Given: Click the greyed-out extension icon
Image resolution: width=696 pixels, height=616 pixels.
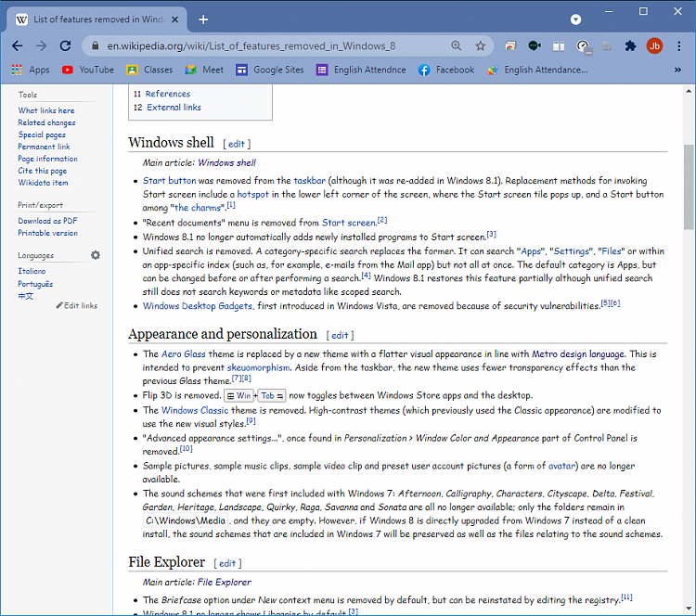Looking at the screenshot, I should 606,45.
